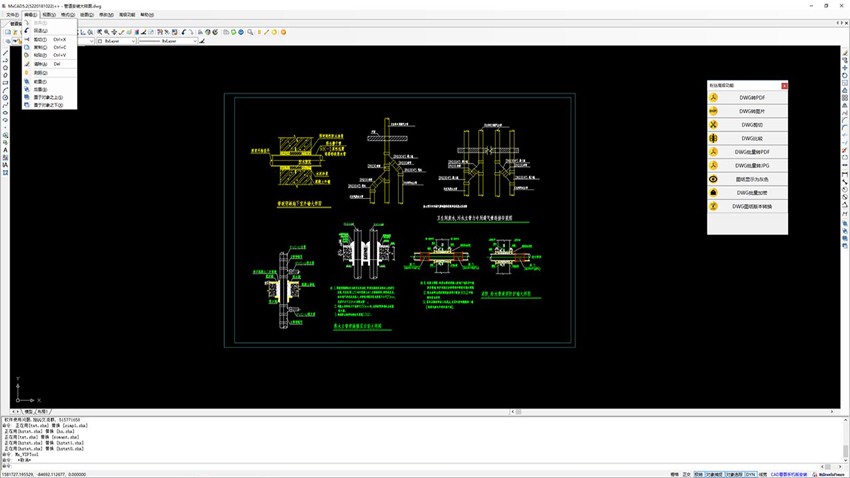Click the orange circle icon at toolbar end
Viewport: 850px width, 478px height.
point(283,33)
